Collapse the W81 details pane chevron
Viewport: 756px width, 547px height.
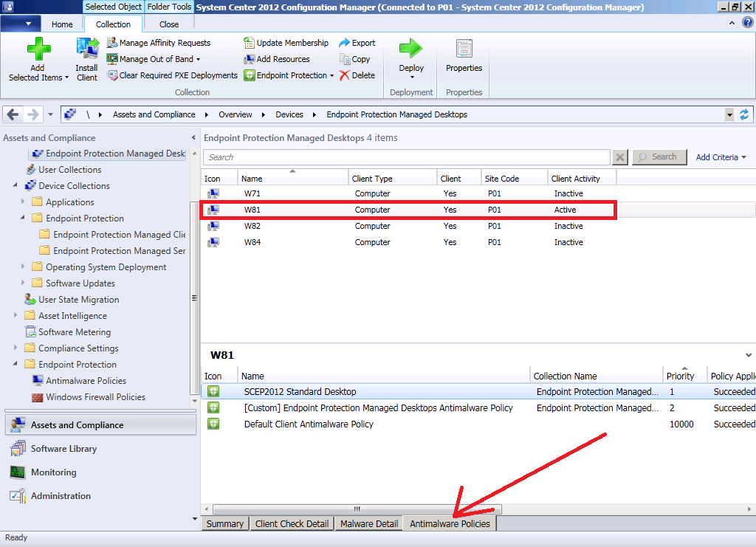click(x=749, y=355)
